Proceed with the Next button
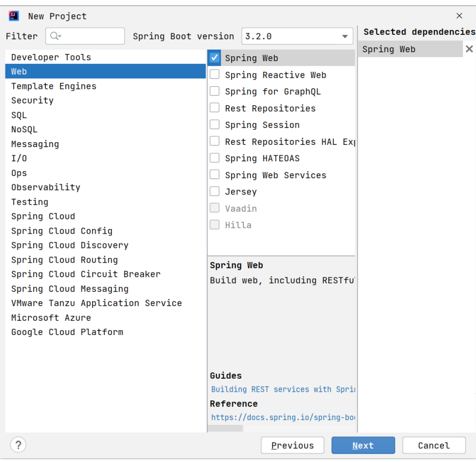Image resolution: width=476 pixels, height=462 pixels. 363,445
